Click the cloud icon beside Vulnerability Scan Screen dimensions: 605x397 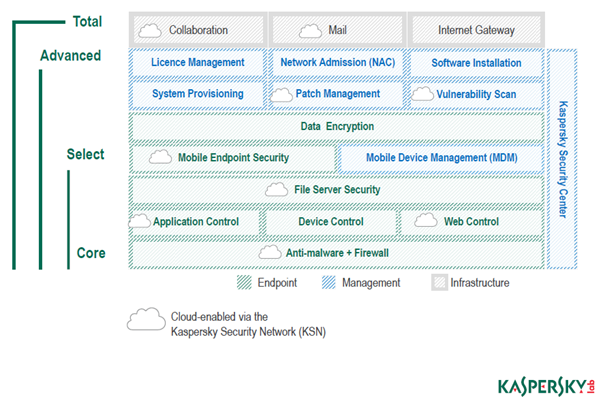422,94
